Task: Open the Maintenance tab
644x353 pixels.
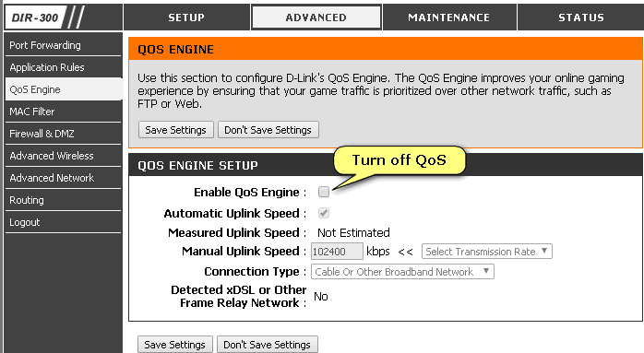Action: [x=449, y=18]
